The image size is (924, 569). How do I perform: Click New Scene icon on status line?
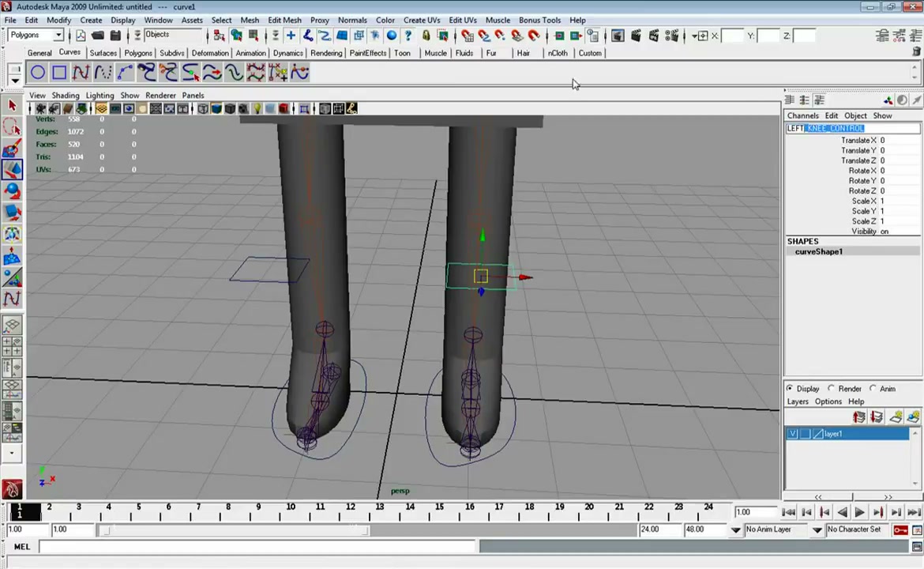(81, 36)
